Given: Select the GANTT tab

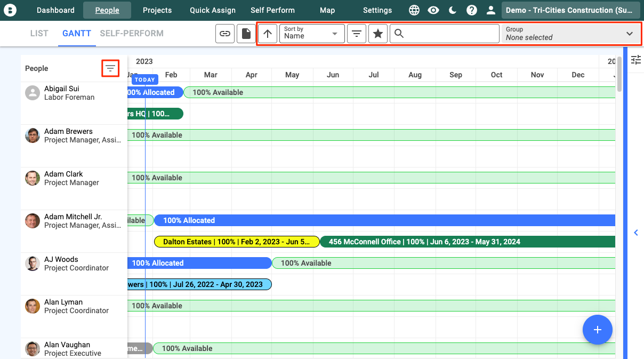Looking at the screenshot, I should [77, 33].
